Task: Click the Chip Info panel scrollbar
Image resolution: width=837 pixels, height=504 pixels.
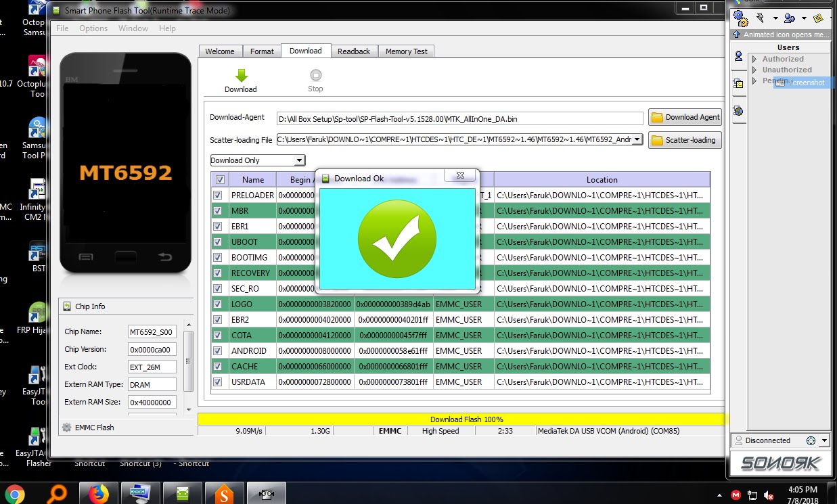Action: (189, 361)
